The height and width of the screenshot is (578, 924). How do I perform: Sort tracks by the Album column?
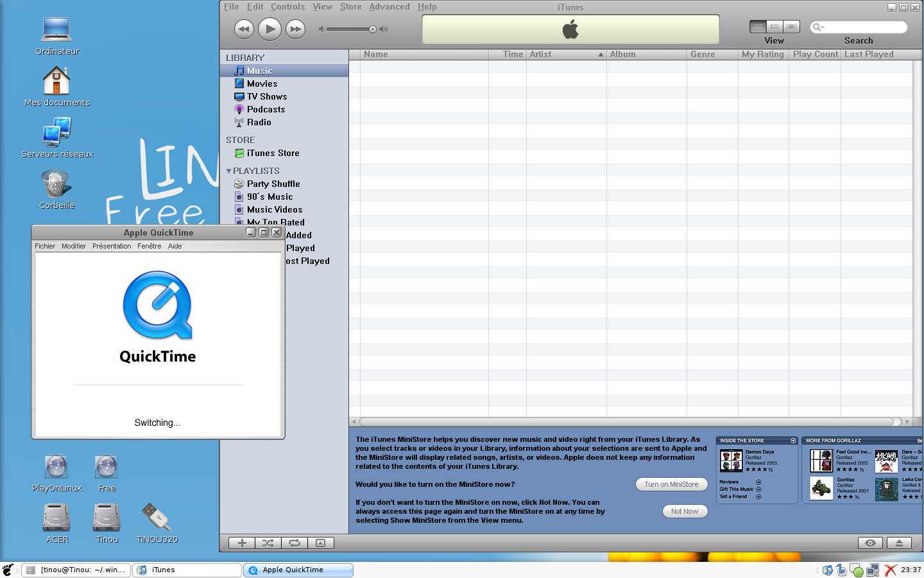click(647, 55)
